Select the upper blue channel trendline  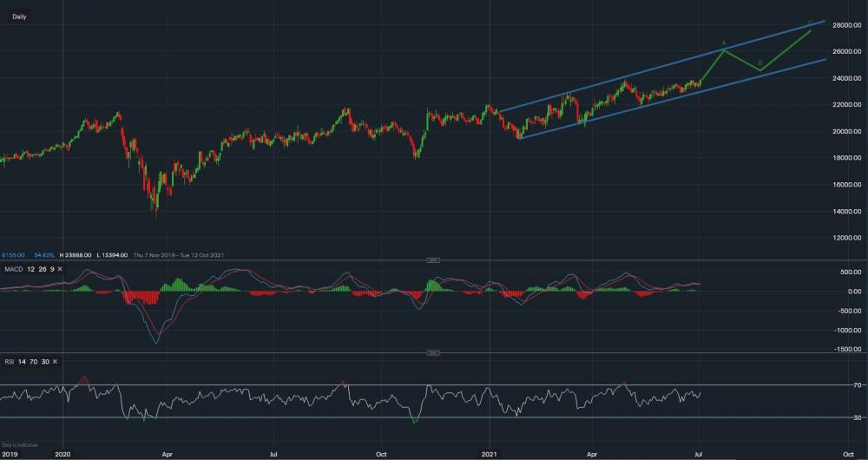[x=608, y=81]
